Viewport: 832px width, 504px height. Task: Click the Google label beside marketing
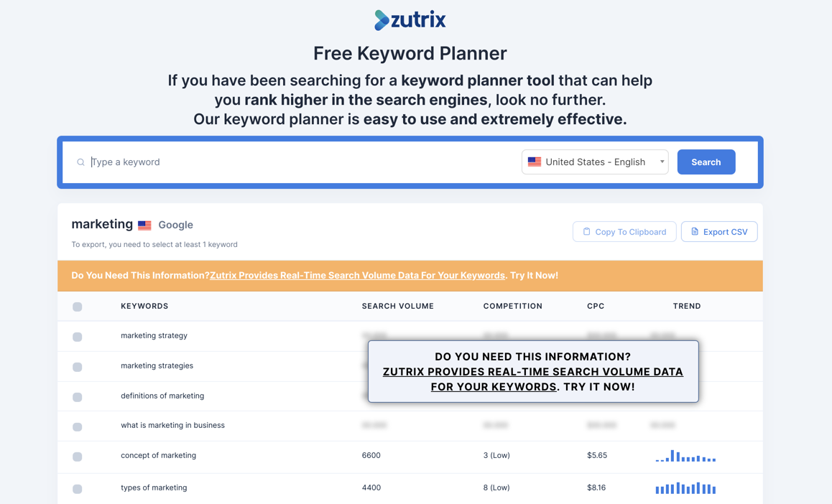tap(175, 225)
